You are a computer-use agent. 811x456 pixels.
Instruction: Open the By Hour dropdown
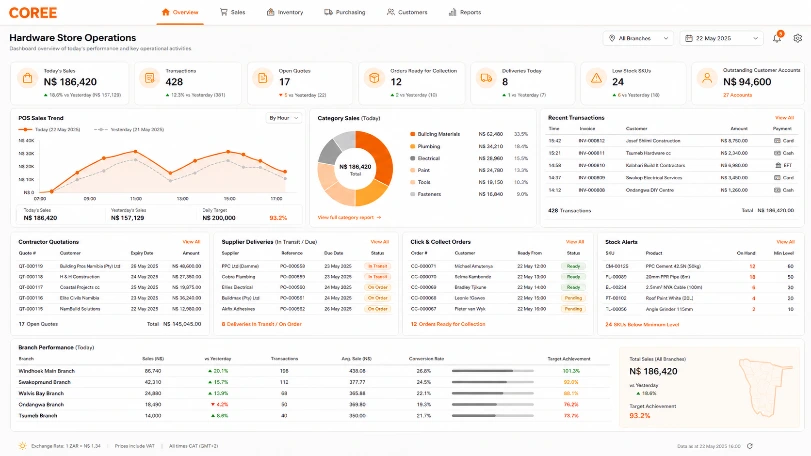pyautogui.click(x=284, y=118)
